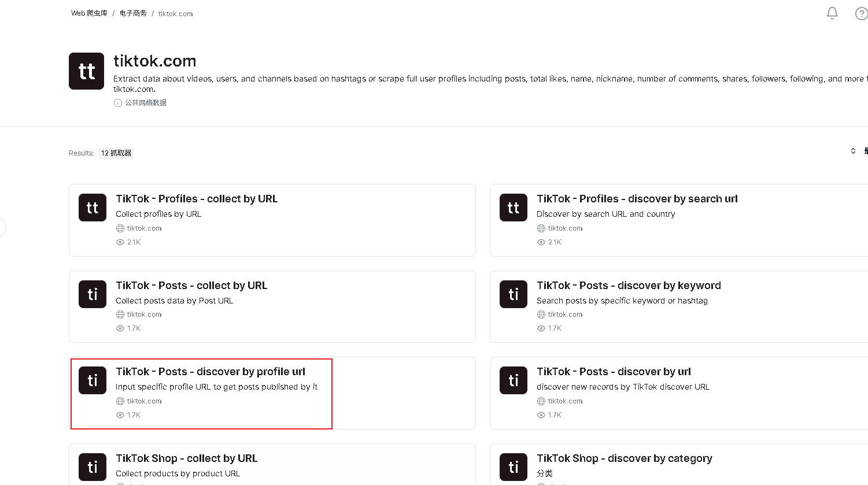This screenshot has height=485, width=868.
Task: Open the sort order arrows control
Action: (853, 151)
